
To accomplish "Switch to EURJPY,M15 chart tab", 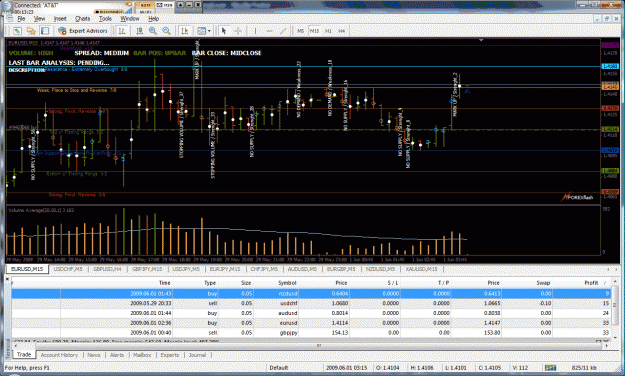I will point(225,269).
